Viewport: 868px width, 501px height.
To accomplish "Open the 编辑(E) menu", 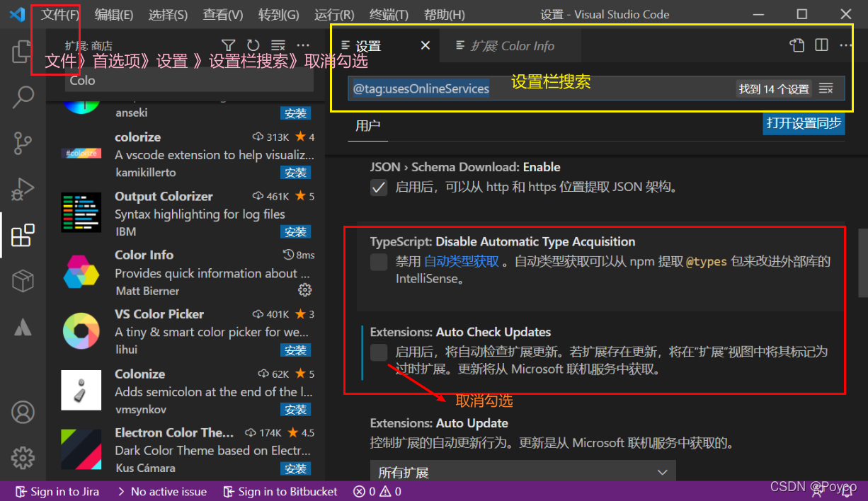I will (x=114, y=15).
